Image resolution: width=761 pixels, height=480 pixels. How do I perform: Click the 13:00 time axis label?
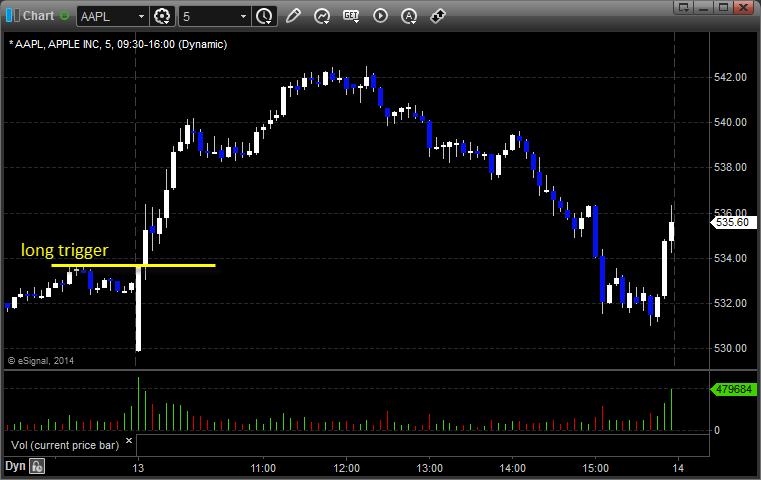(430, 468)
